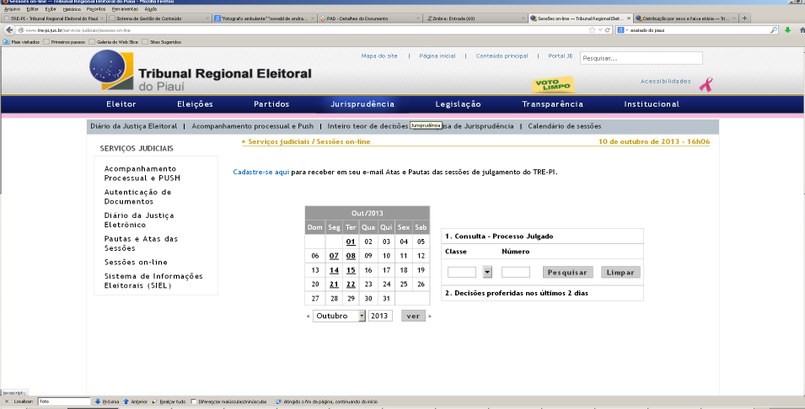The height and width of the screenshot is (409, 805).
Task: Open the Institucional navigation menu
Action: coord(651,104)
